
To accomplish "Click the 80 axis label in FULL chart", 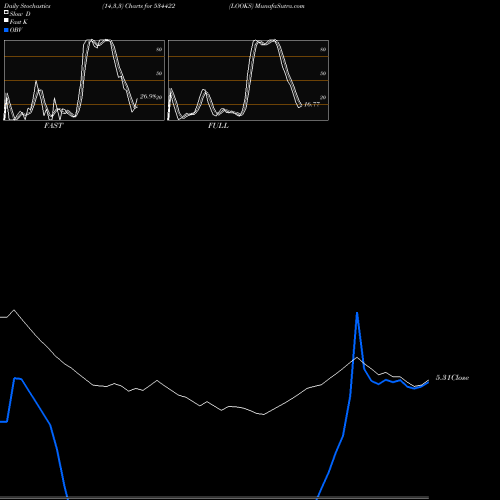I will pyautogui.click(x=323, y=49).
